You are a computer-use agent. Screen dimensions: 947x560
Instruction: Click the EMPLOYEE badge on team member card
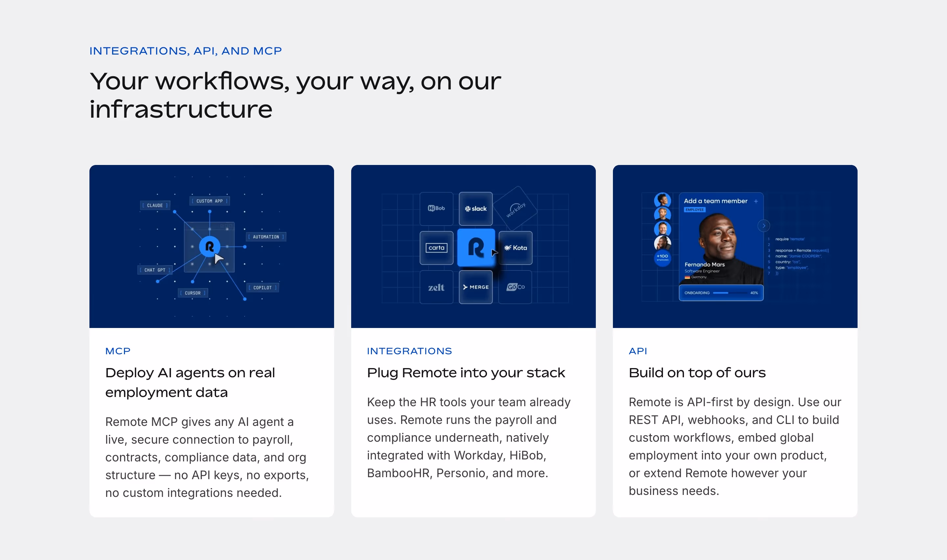tap(694, 210)
